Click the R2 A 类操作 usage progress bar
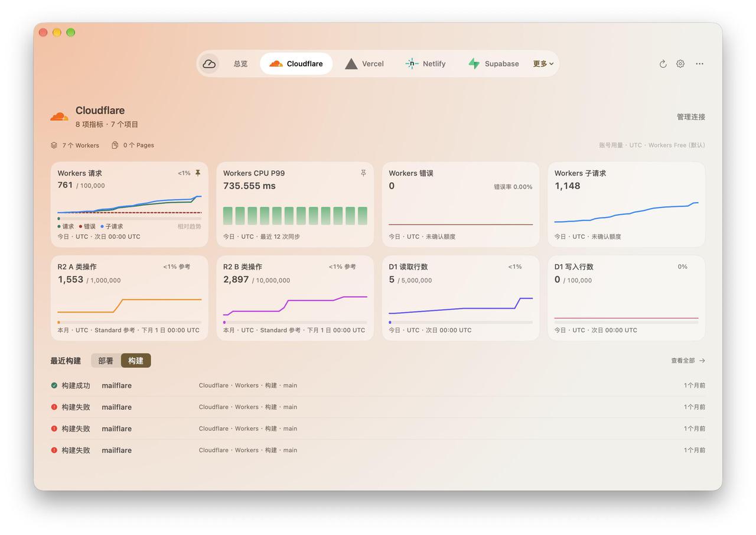Viewport: 756px width, 535px height. tap(129, 323)
